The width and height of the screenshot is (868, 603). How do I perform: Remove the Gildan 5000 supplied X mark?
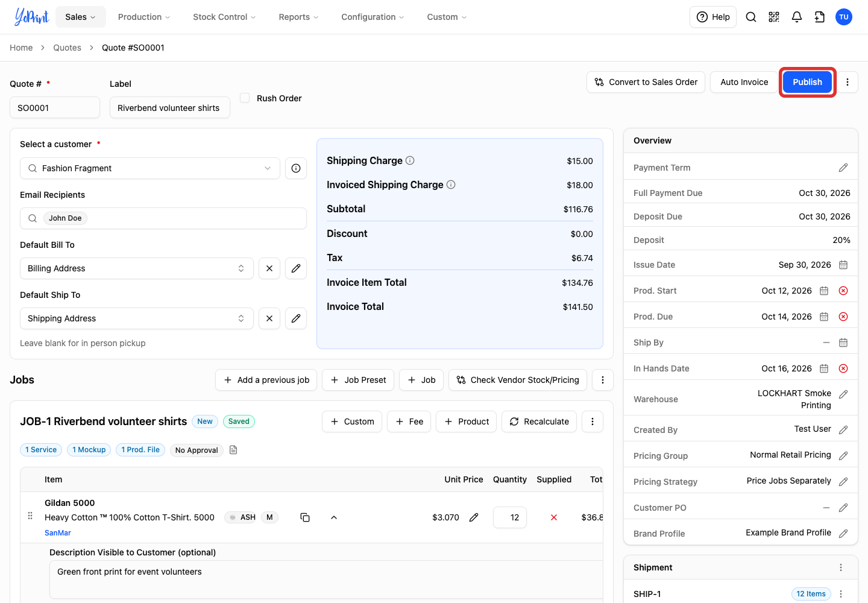tap(554, 517)
